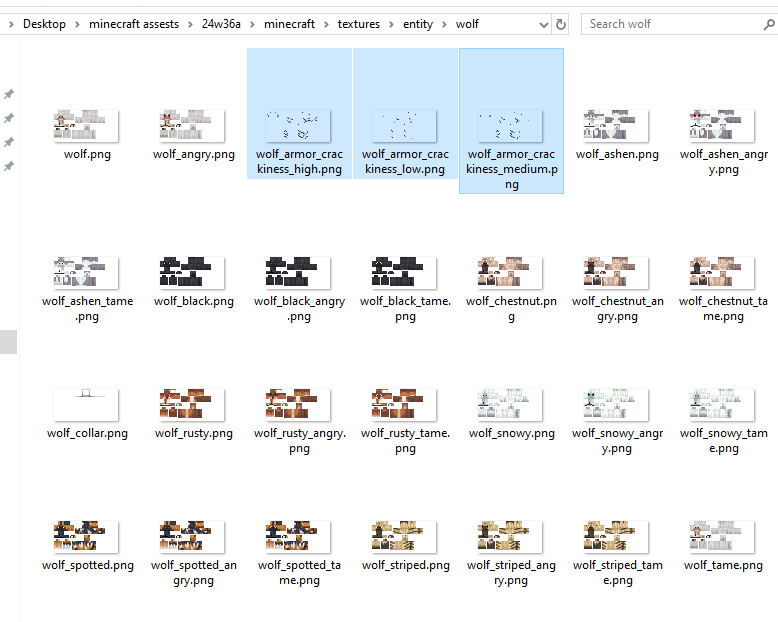Select wolf_ashen_tame.png image icon
The height and width of the screenshot is (622, 778).
coord(86,272)
